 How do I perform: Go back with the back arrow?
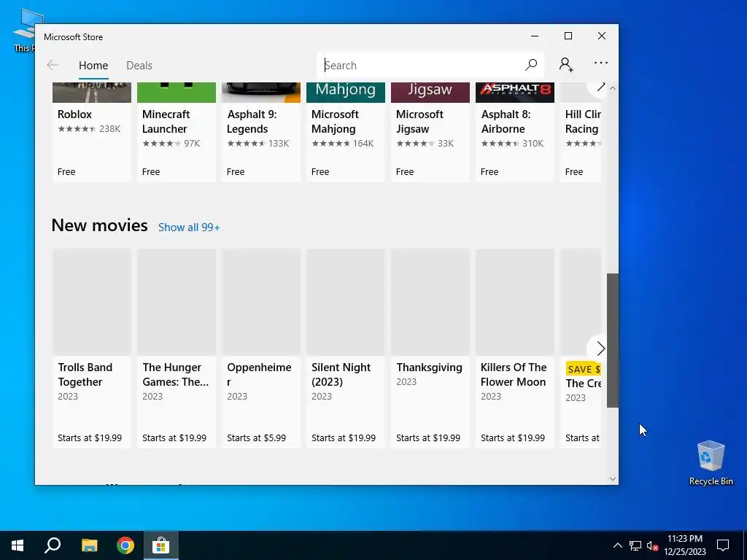pyautogui.click(x=53, y=65)
